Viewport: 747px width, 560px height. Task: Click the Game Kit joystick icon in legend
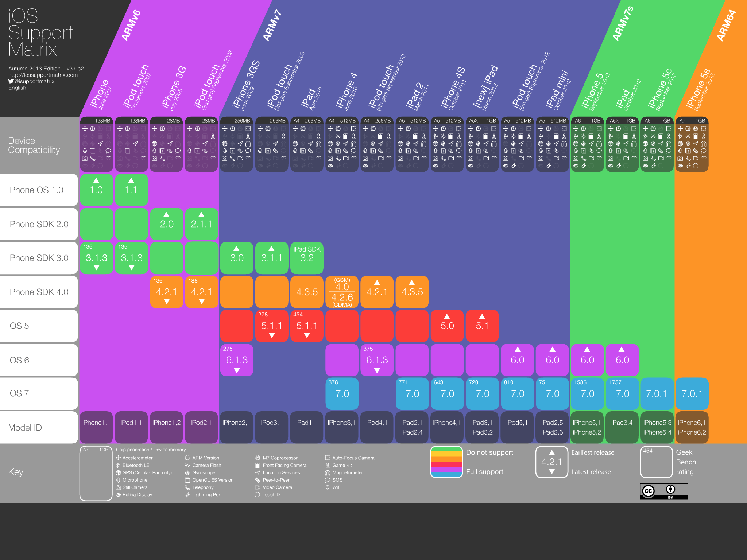(x=328, y=465)
